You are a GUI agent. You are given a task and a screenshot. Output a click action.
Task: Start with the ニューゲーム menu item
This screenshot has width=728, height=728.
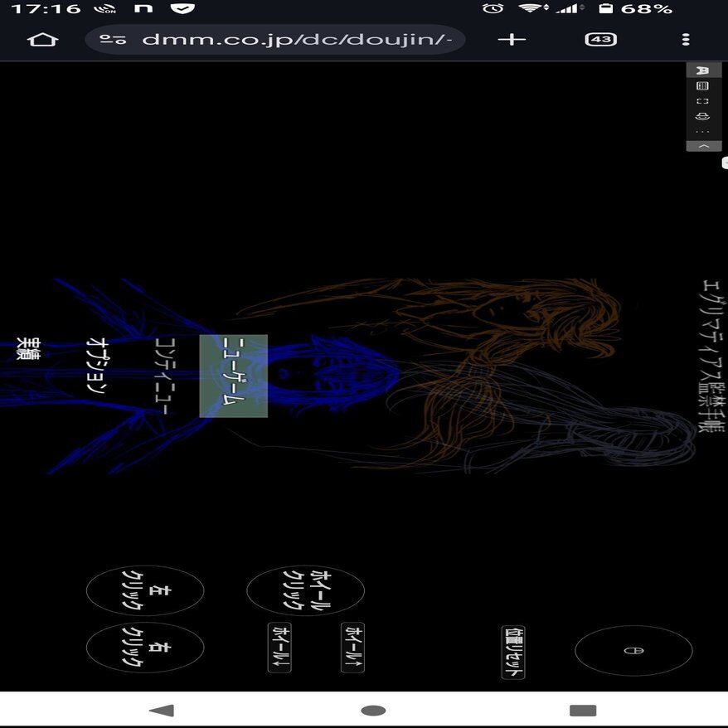pyautogui.click(x=234, y=376)
